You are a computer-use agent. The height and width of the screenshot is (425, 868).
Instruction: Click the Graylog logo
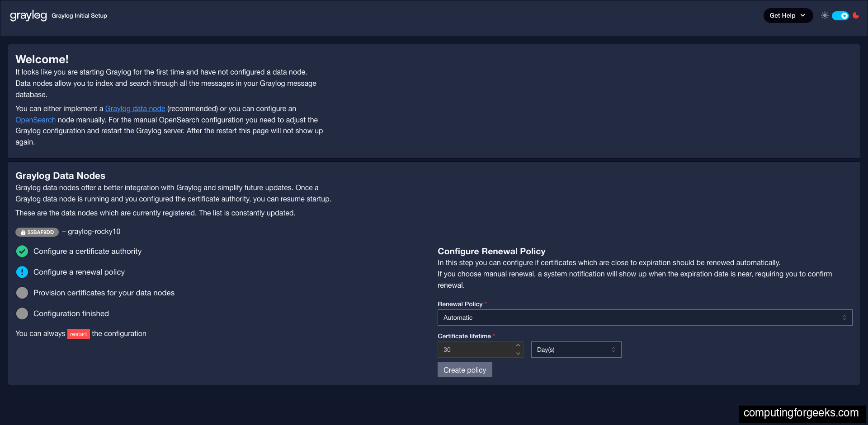28,15
